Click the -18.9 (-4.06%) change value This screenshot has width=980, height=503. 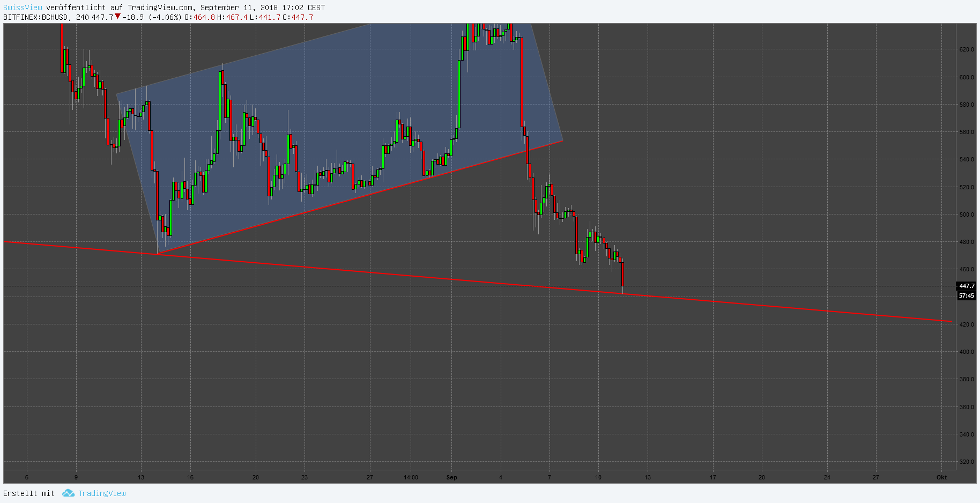[152, 17]
